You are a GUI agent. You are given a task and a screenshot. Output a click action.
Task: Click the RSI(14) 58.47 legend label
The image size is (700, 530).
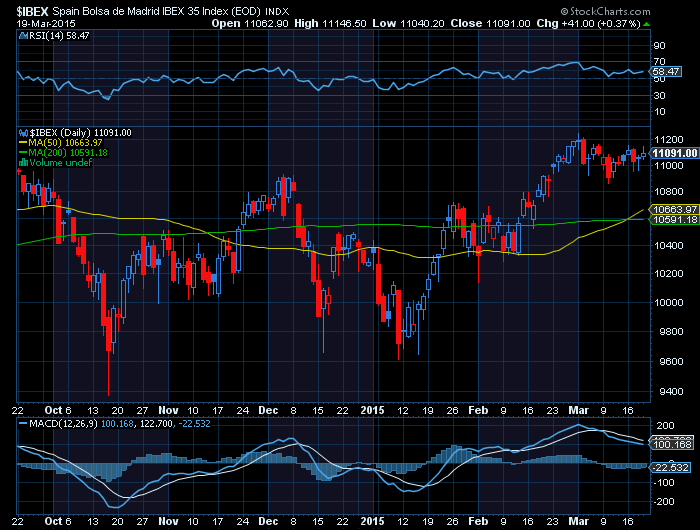pos(59,36)
